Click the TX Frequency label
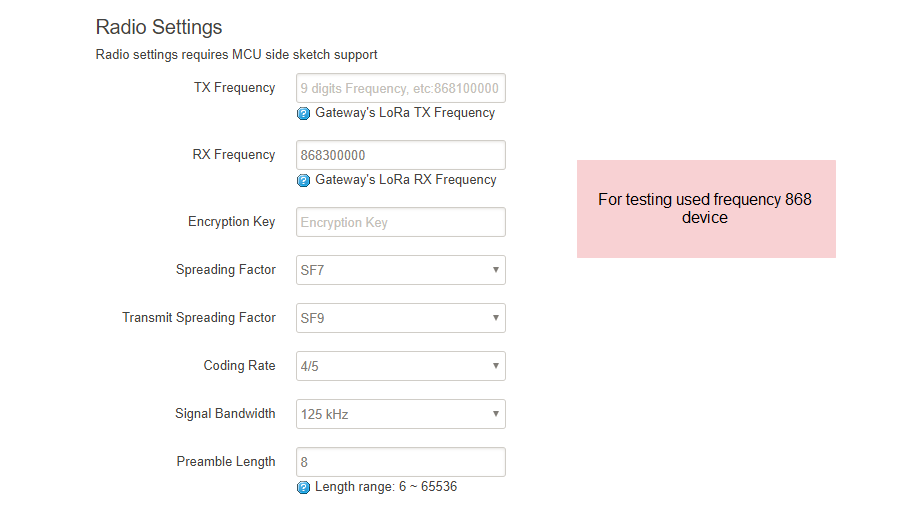Image resolution: width=915 pixels, height=505 pixels. tap(235, 88)
